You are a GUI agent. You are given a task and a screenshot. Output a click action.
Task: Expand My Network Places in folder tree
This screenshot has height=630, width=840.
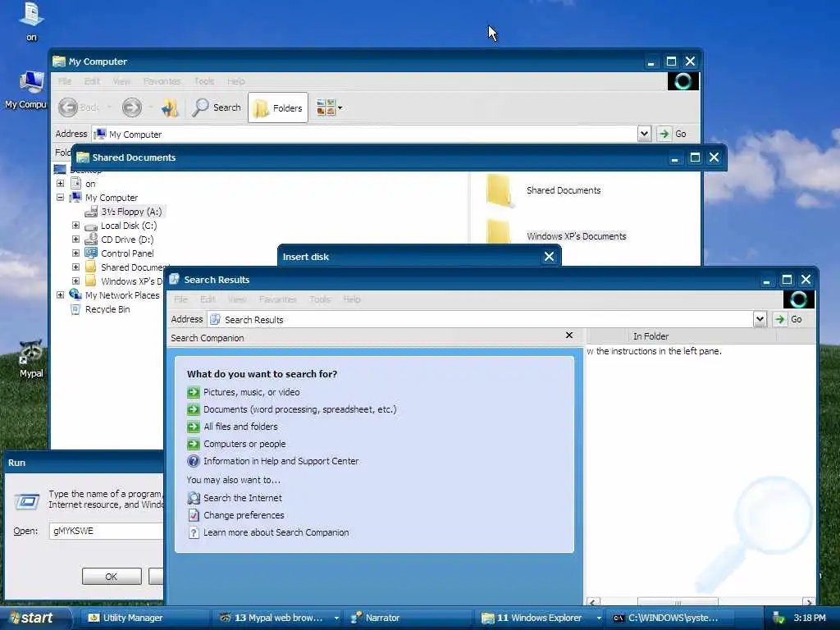(x=60, y=295)
